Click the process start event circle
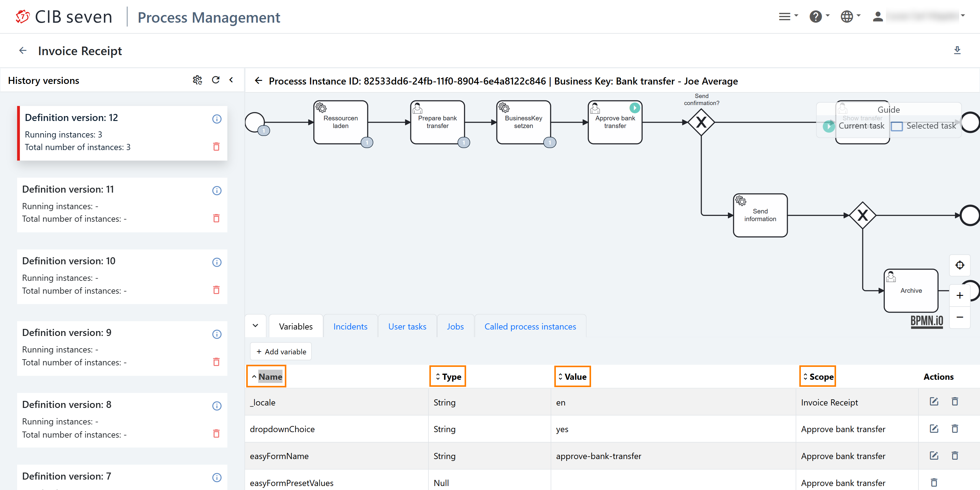Viewport: 980px width, 490px height. tap(255, 122)
